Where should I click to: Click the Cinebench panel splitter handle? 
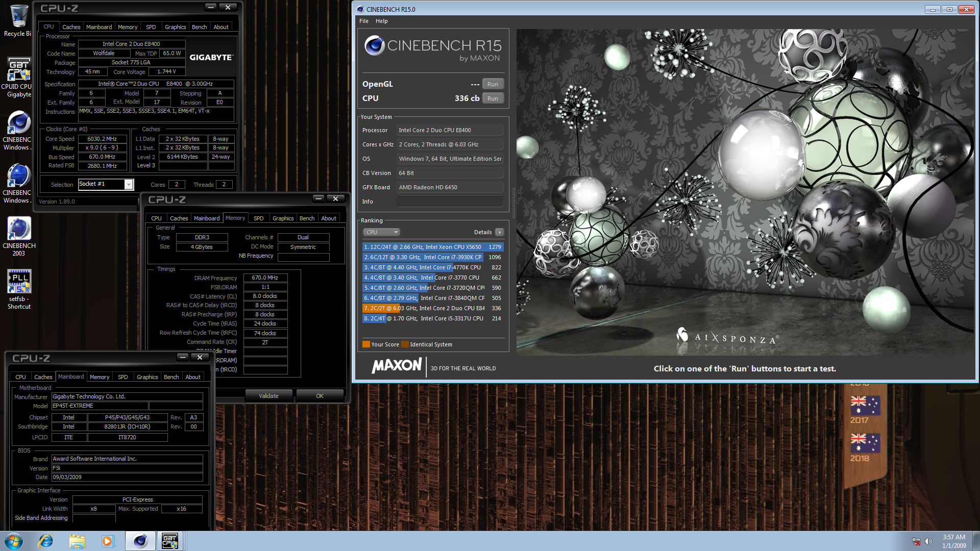(x=513, y=203)
